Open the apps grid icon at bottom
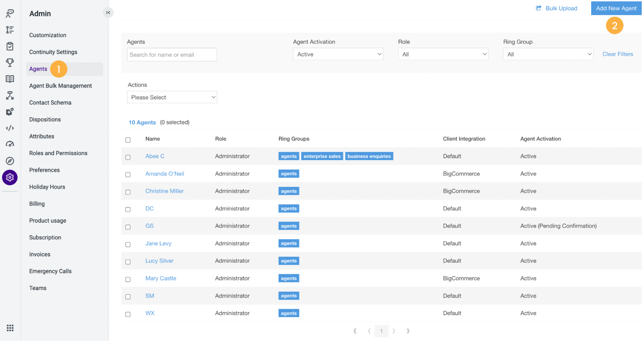The height and width of the screenshot is (341, 644). 10,328
